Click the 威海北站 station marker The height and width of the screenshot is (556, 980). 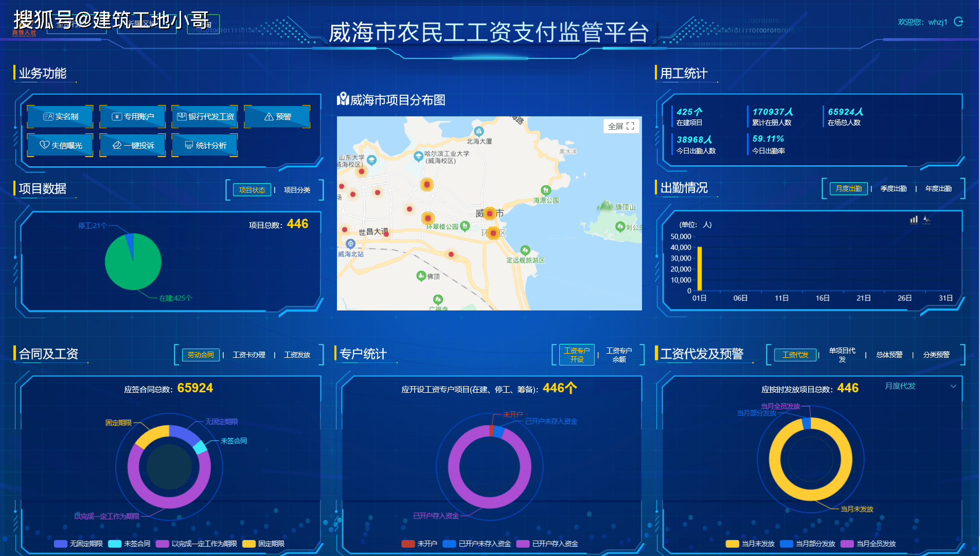pyautogui.click(x=351, y=244)
